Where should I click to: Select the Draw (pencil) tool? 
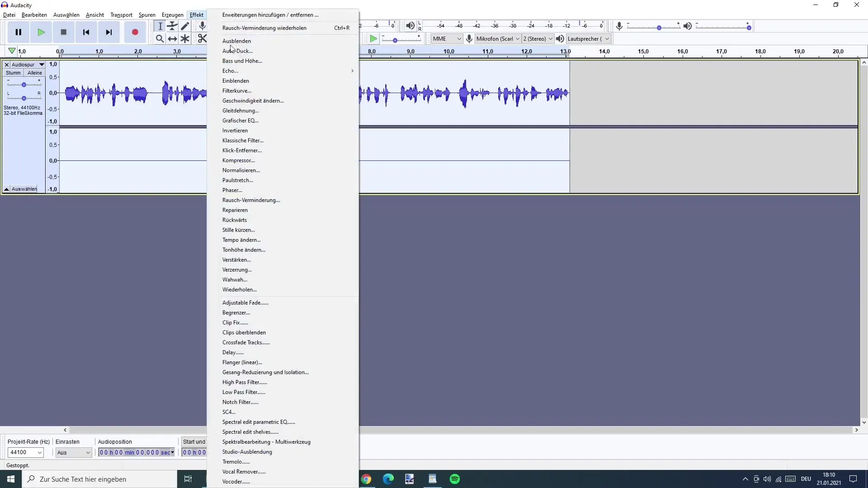185,26
